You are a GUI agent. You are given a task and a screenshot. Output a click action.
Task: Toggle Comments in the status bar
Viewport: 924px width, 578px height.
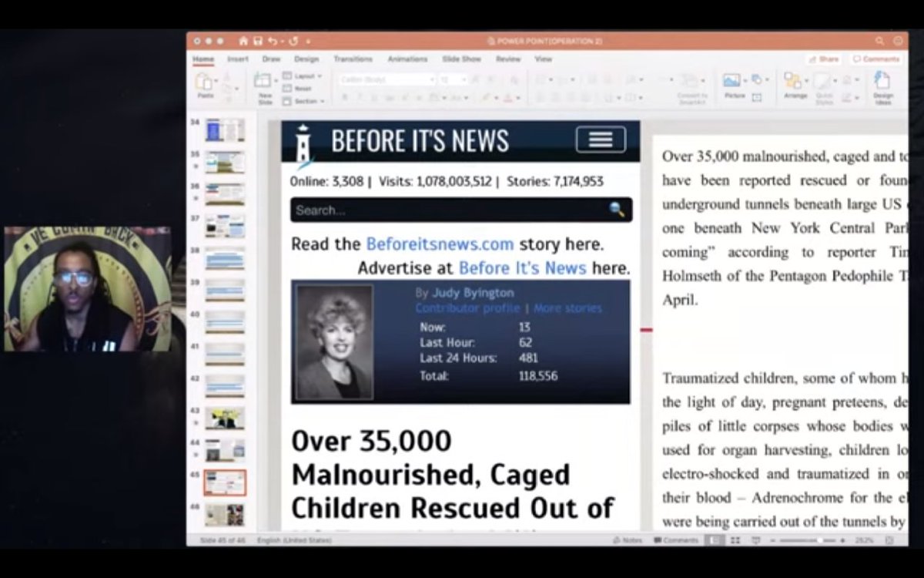pyautogui.click(x=676, y=540)
